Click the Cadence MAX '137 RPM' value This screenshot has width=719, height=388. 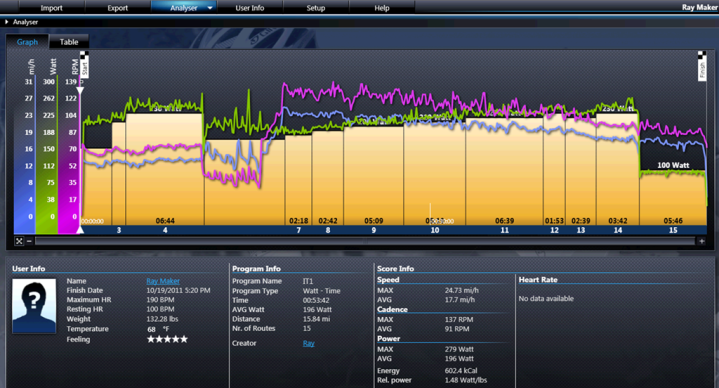click(x=459, y=320)
